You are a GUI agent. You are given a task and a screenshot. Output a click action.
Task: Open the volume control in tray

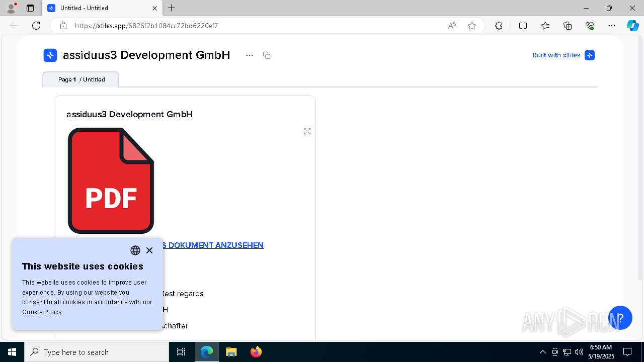coord(579,352)
